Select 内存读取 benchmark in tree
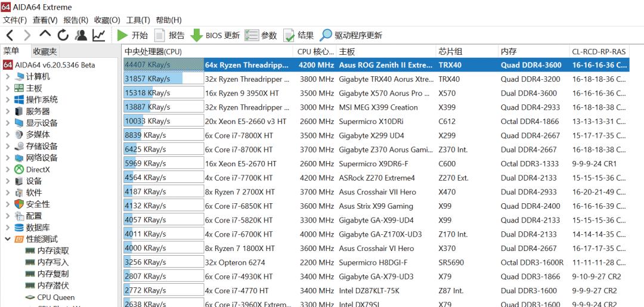The image size is (644, 307). pos(52,251)
